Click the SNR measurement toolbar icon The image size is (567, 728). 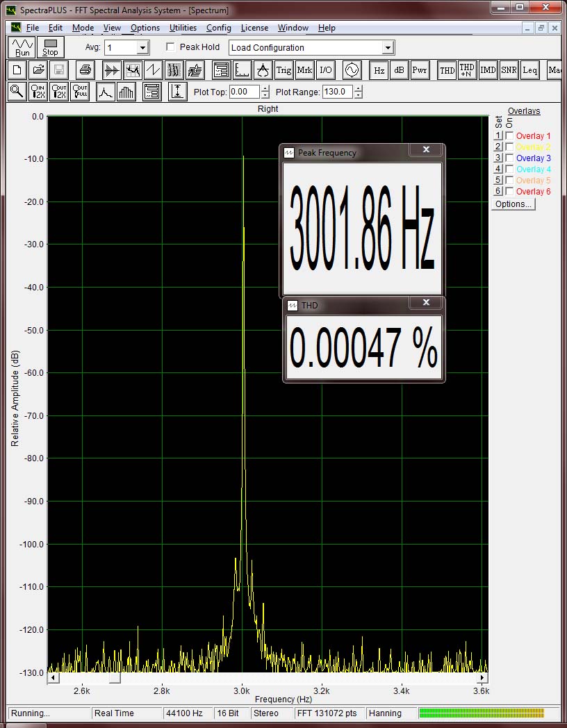click(x=509, y=70)
